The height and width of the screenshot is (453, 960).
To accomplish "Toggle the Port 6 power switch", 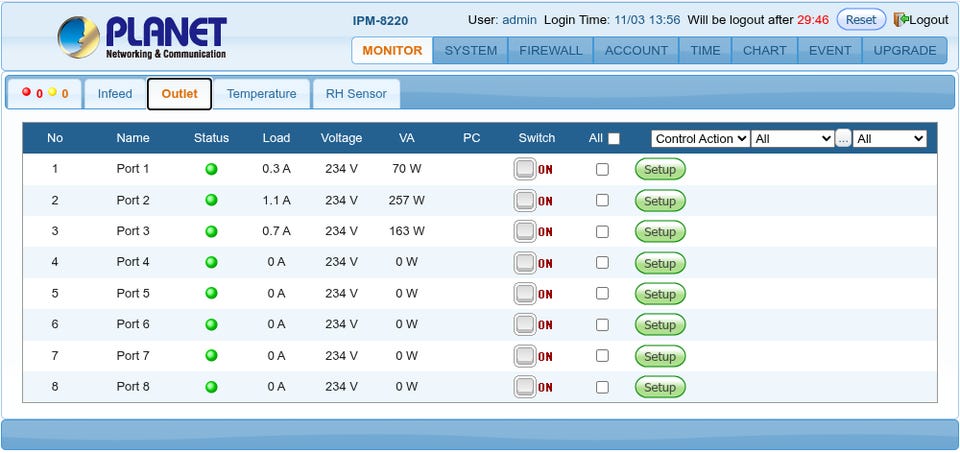I will 525,325.
